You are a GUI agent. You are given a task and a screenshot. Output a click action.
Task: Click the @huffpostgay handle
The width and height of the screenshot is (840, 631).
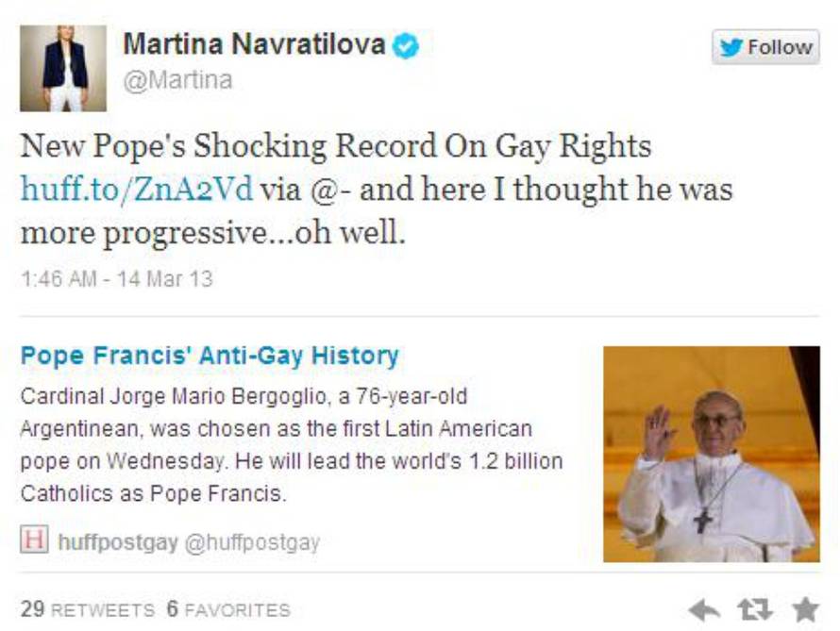252,542
